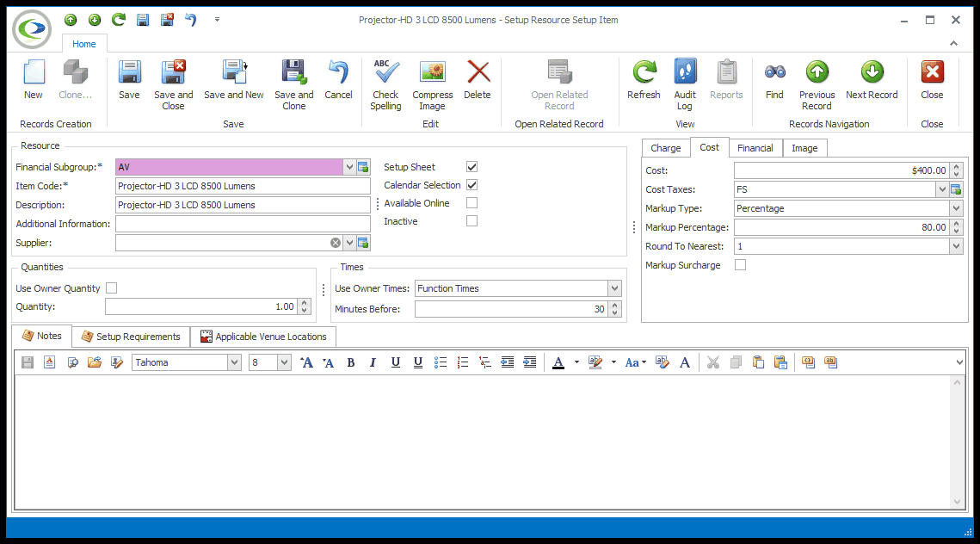Click the Markup Percentage spinner arrows

[956, 227]
